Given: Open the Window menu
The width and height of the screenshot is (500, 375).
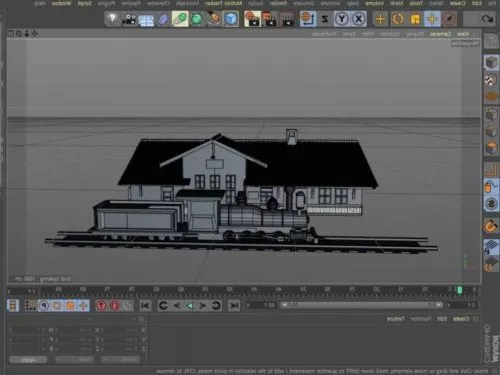Looking at the screenshot, I should [61, 3].
